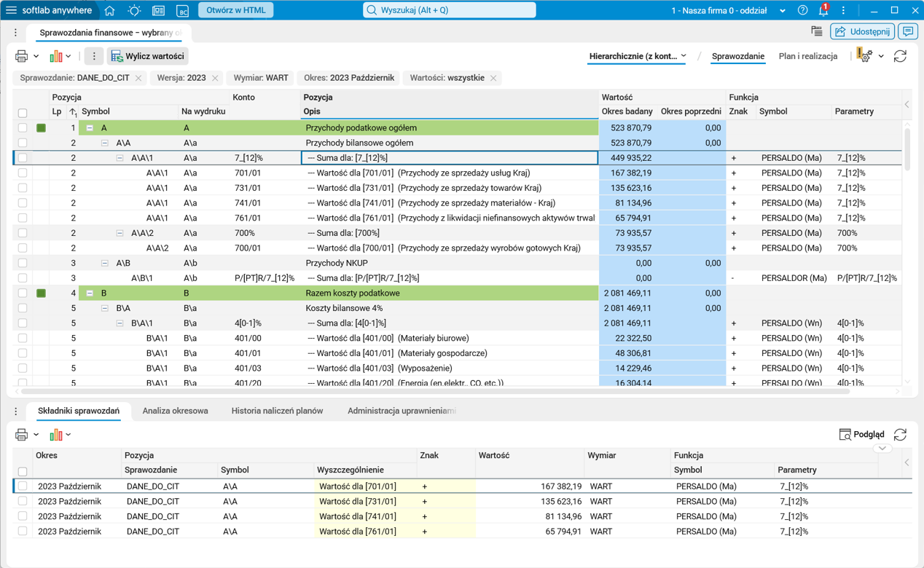Collapse the A\A\1 tree node

(x=120, y=158)
